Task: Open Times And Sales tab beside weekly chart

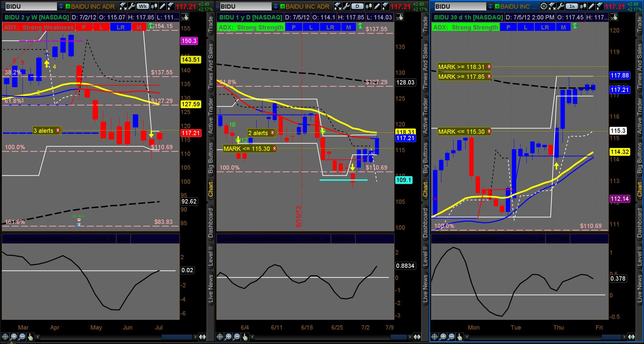Action: [211, 66]
